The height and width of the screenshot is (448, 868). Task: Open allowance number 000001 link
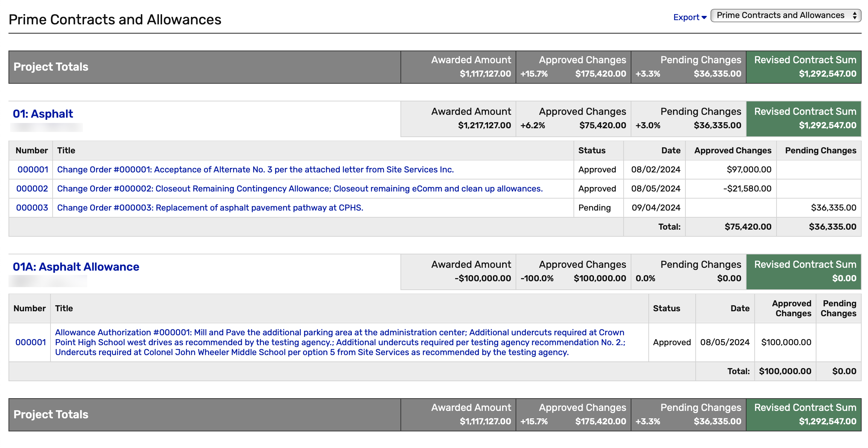(30, 342)
